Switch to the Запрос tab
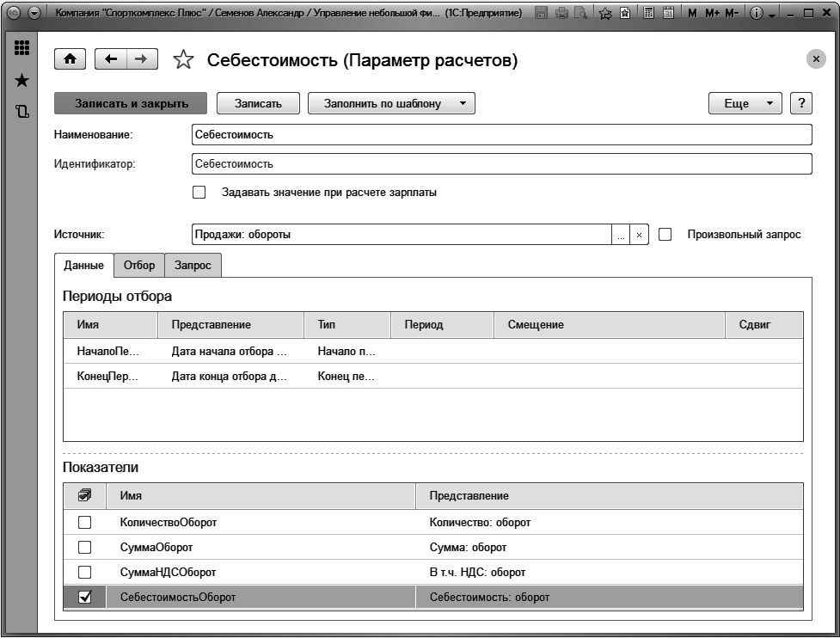Viewport: 840px width, 638px height. 193,265
